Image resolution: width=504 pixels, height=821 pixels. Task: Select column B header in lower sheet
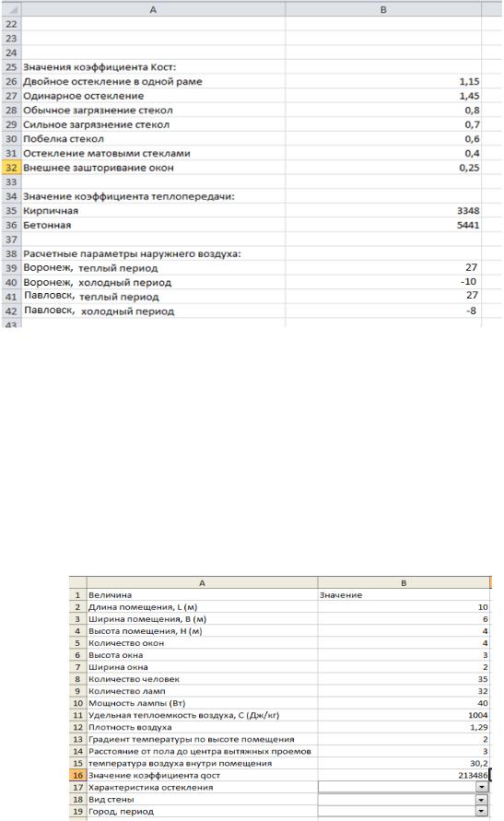tap(404, 582)
